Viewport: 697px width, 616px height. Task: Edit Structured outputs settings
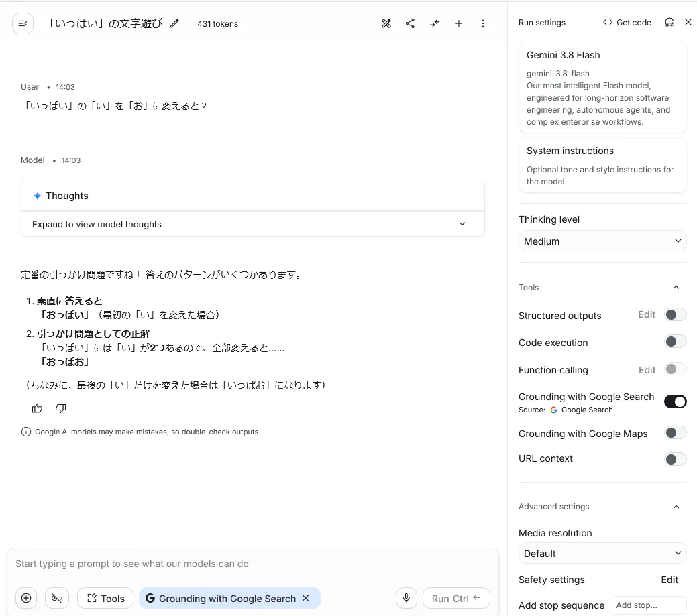pyautogui.click(x=647, y=315)
